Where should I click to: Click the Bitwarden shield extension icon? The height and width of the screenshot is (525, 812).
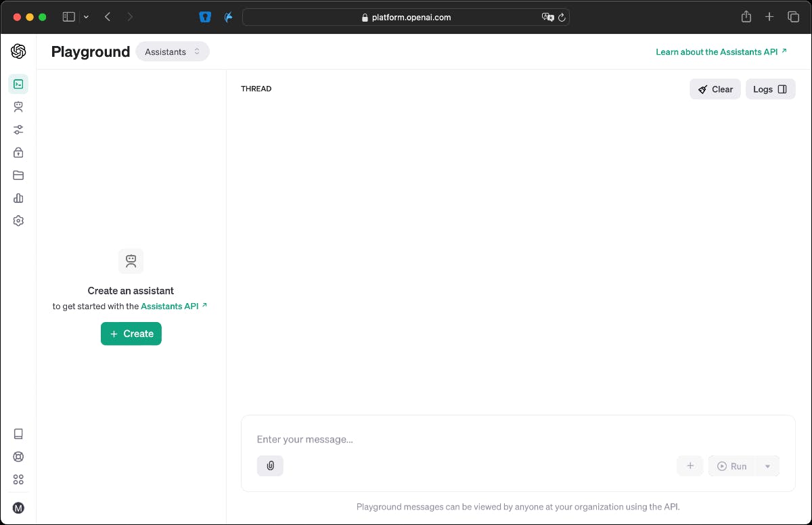pos(206,18)
